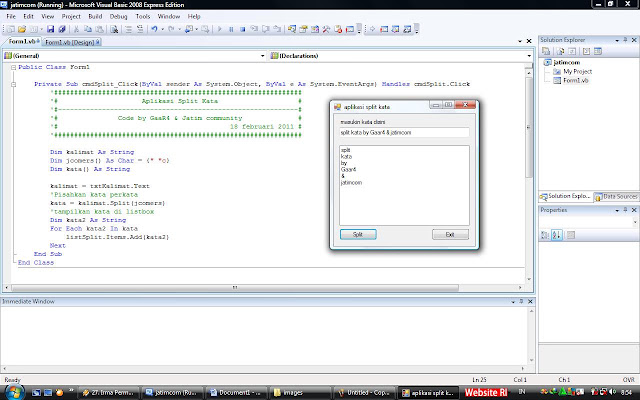This screenshot has width=640, height=400.
Task: Toggle auto-hide pin on Properties panel
Action: 625,210
